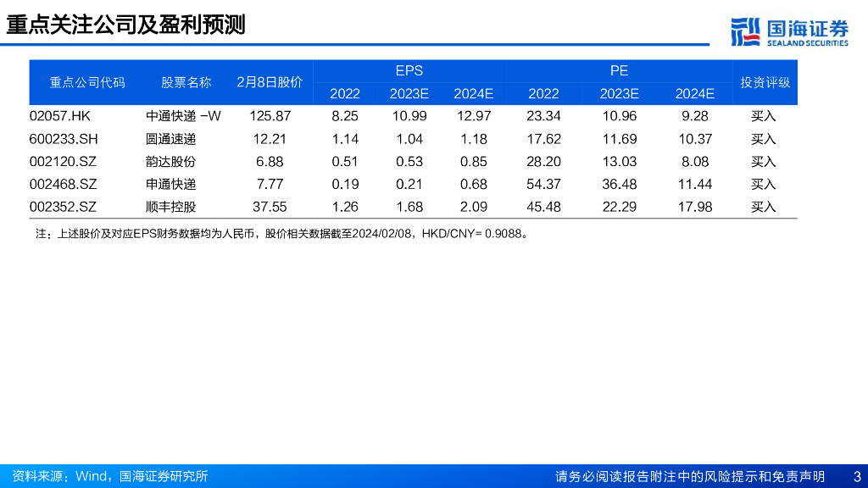Viewport: 868px width, 488px height.
Task: Select PE value 10.37
Action: (x=695, y=139)
